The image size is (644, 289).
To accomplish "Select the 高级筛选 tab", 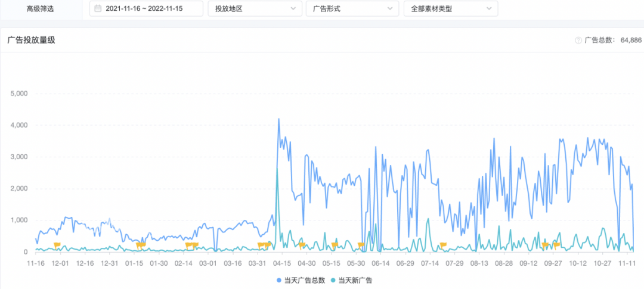I will point(42,8).
